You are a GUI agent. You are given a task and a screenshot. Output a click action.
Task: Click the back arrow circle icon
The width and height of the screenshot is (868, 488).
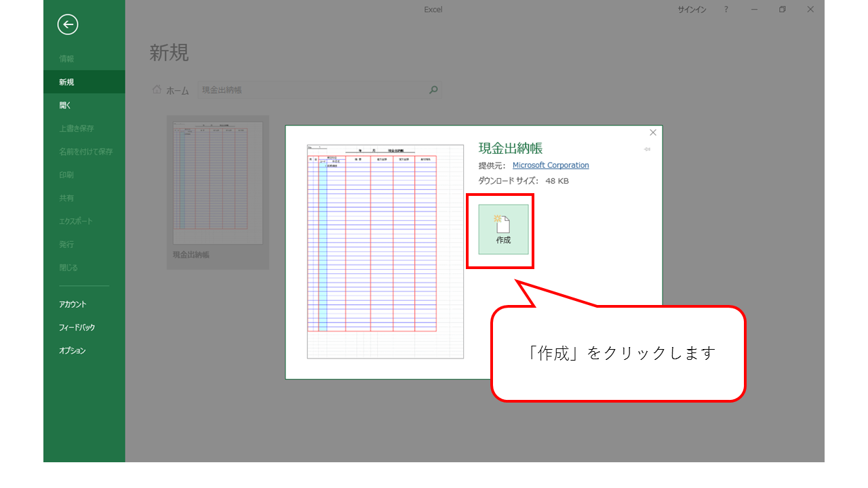[68, 25]
